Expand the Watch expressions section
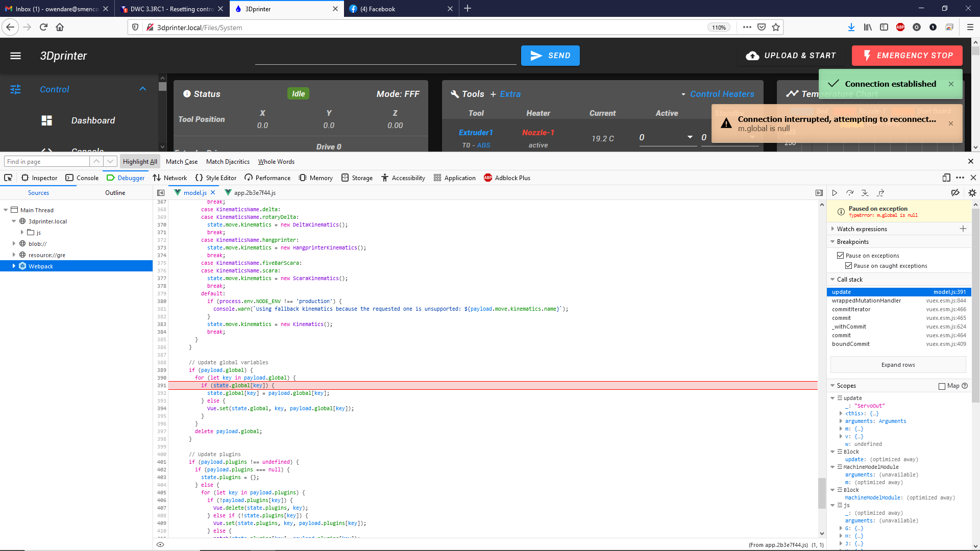 click(x=832, y=229)
